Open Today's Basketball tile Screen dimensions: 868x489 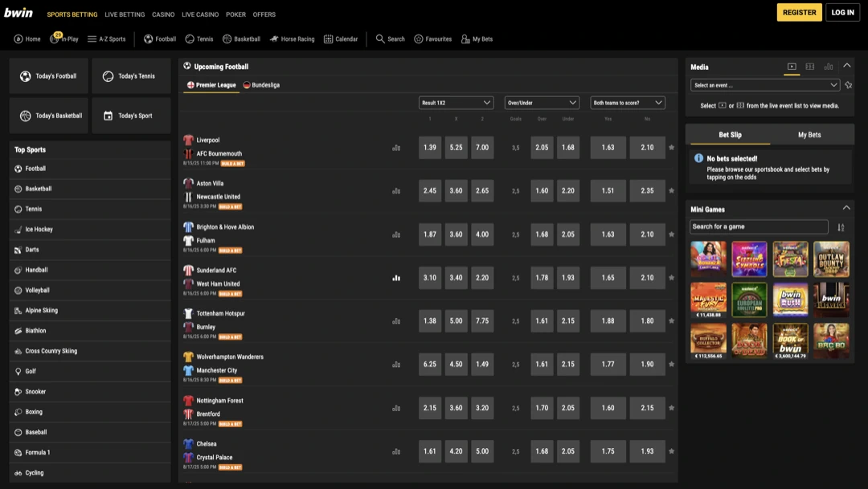(49, 116)
